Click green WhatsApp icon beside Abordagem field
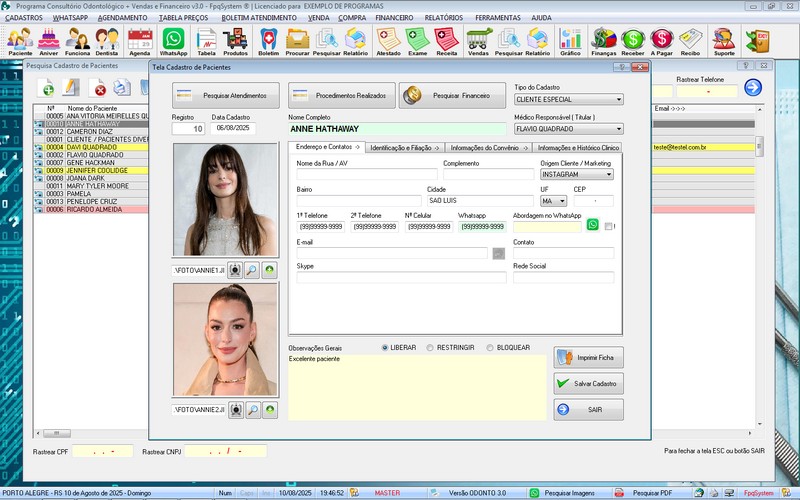This screenshot has height=500, width=800. 592,226
